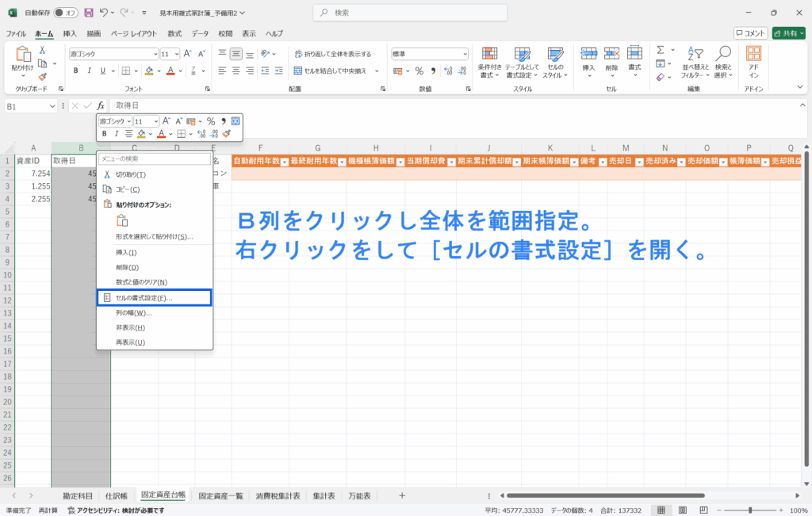
Task: Toggle italic in the ribbon font group
Action: point(89,71)
